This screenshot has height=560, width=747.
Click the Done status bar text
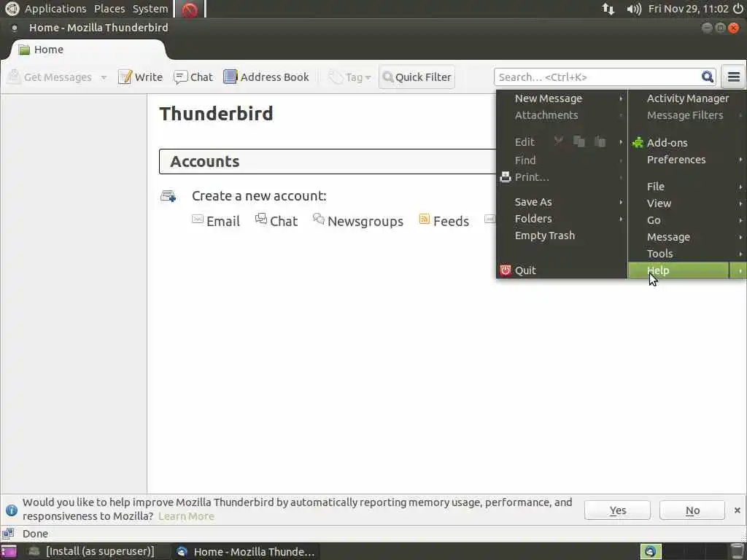(x=35, y=533)
